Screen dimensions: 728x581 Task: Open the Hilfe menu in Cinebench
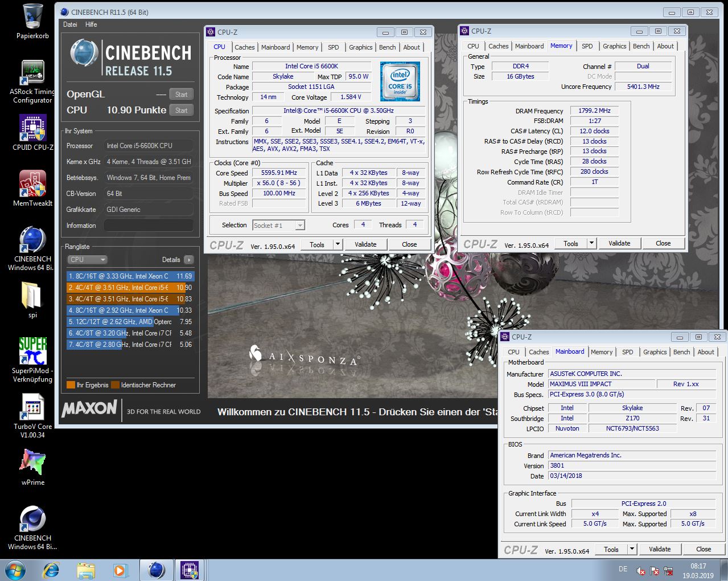click(91, 24)
